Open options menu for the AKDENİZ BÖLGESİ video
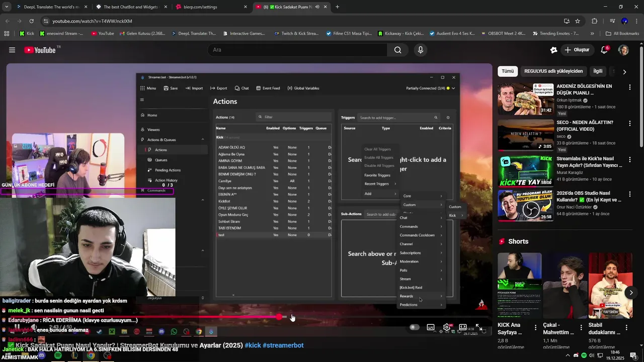Viewport: 644px width, 362px height. (629, 87)
